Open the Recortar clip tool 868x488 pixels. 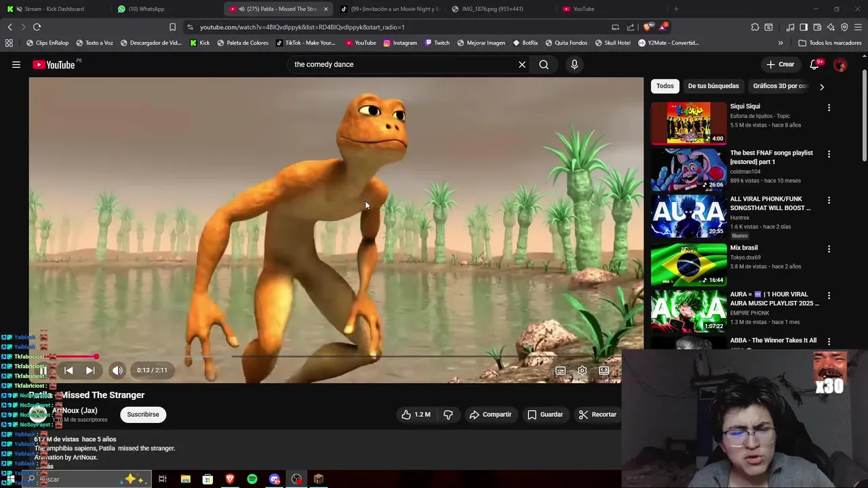click(x=597, y=414)
